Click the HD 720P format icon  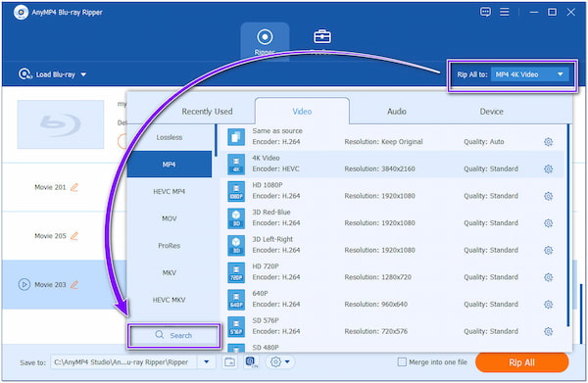[x=236, y=272]
